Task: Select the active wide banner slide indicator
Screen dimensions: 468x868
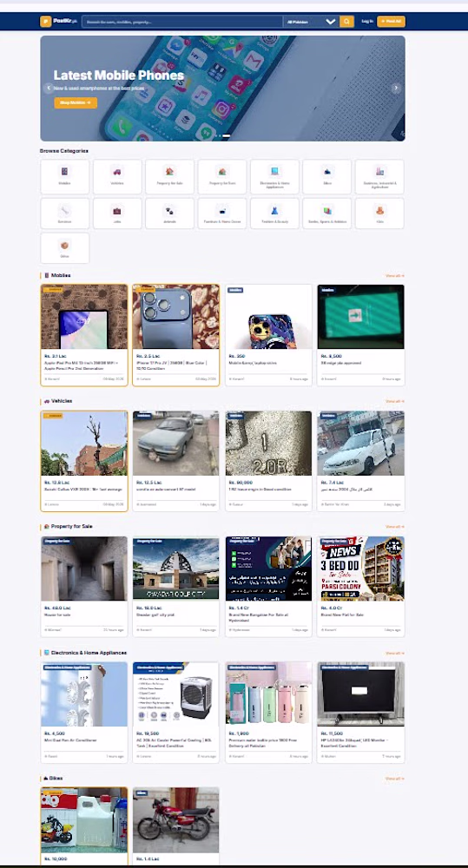Action: (x=226, y=135)
